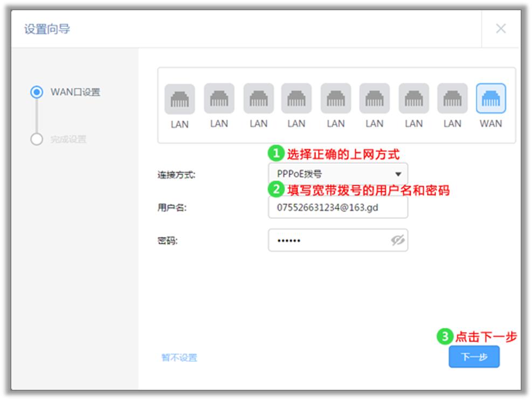
Task: Select the first LAN port icon
Action: [179, 99]
